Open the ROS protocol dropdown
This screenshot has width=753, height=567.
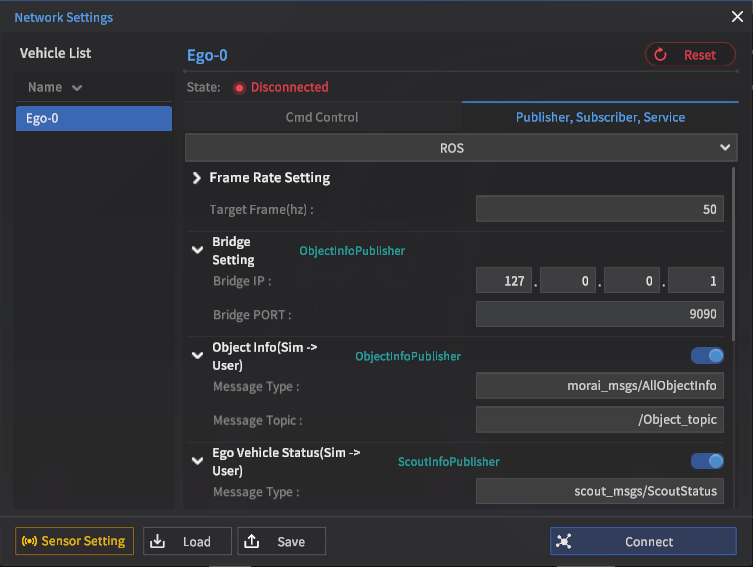click(461, 148)
